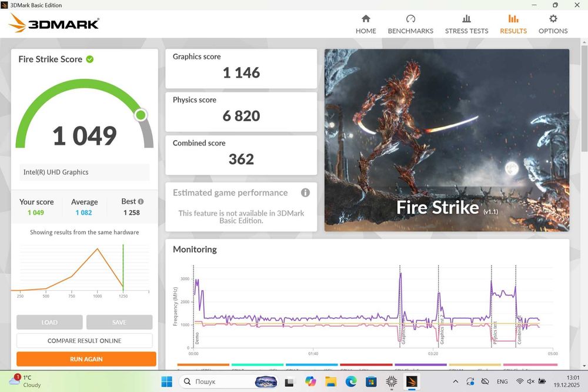Image resolution: width=588 pixels, height=392 pixels.
Task: Open Task View from the taskbar
Action: click(289, 381)
